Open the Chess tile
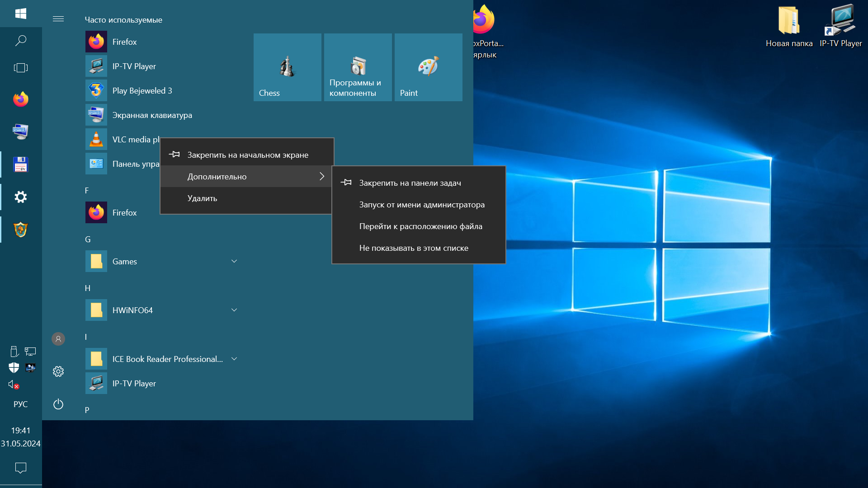The width and height of the screenshot is (868, 488). point(287,67)
